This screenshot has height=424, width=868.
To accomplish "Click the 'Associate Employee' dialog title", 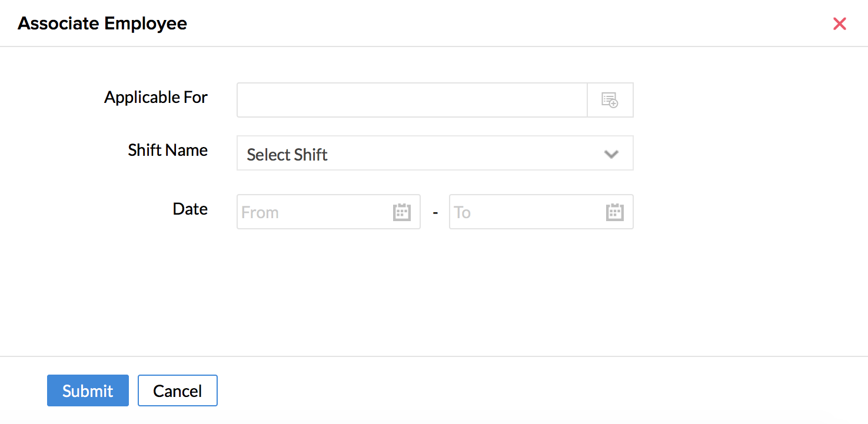I will (102, 24).
